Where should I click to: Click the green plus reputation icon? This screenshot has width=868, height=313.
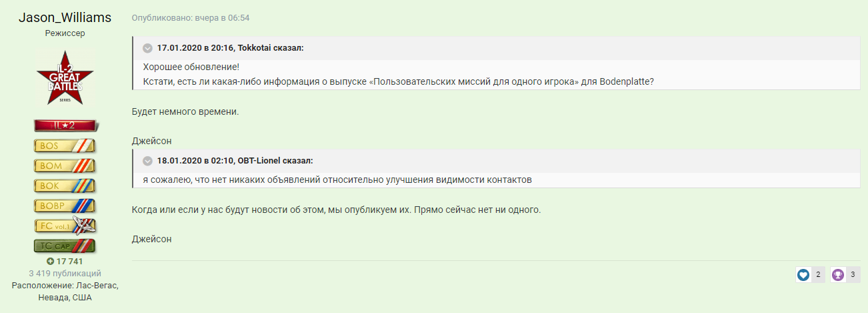coord(50,262)
